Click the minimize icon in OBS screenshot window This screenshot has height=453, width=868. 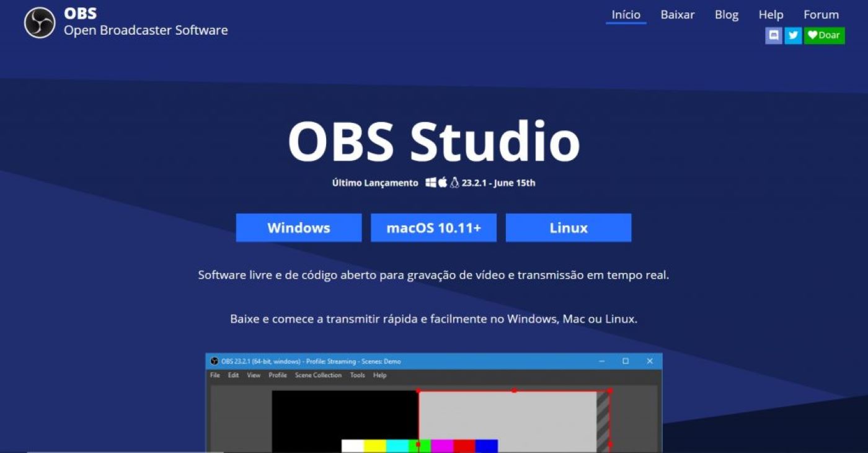602,361
